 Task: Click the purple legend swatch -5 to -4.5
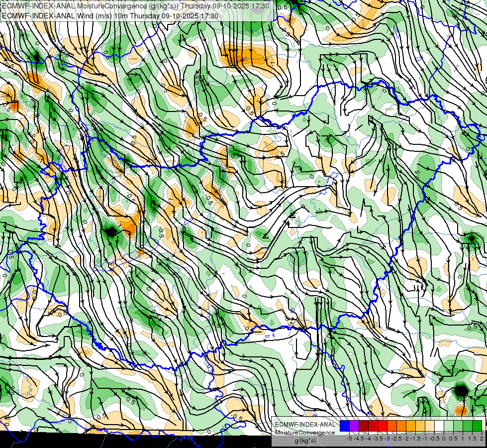pos(354,426)
